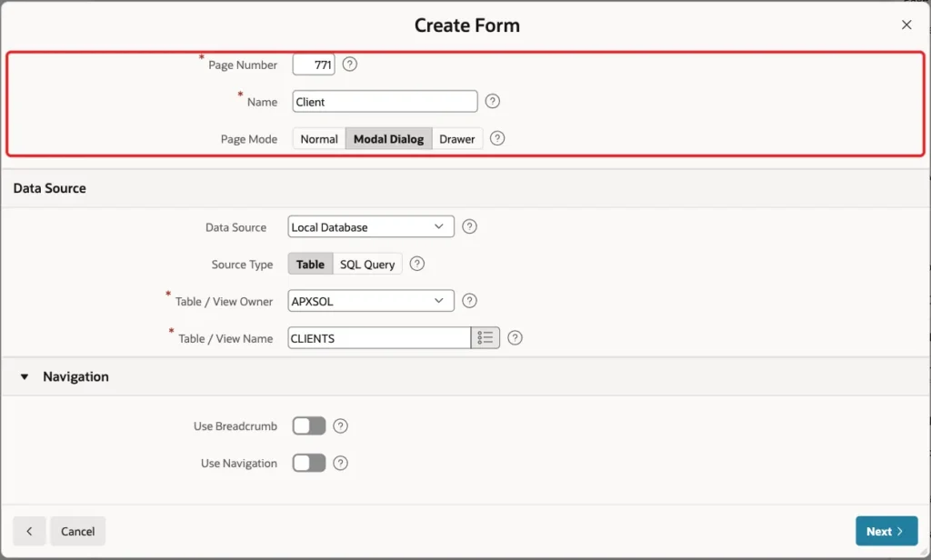Open help for Name field
This screenshot has width=931, height=560.
click(492, 101)
